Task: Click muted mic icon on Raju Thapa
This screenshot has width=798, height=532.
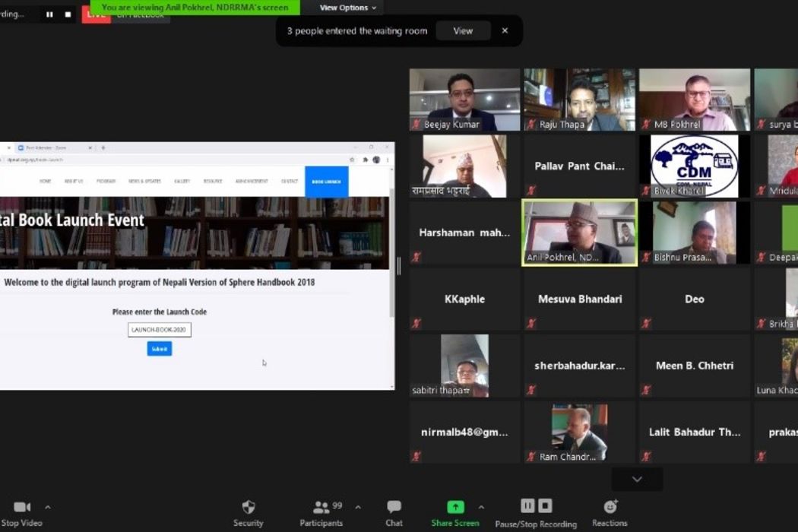Action: [531, 124]
